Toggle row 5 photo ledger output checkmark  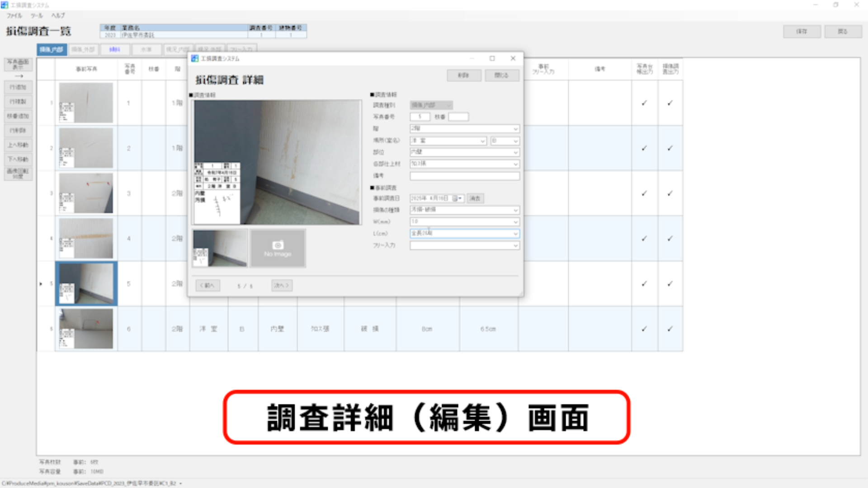644,284
